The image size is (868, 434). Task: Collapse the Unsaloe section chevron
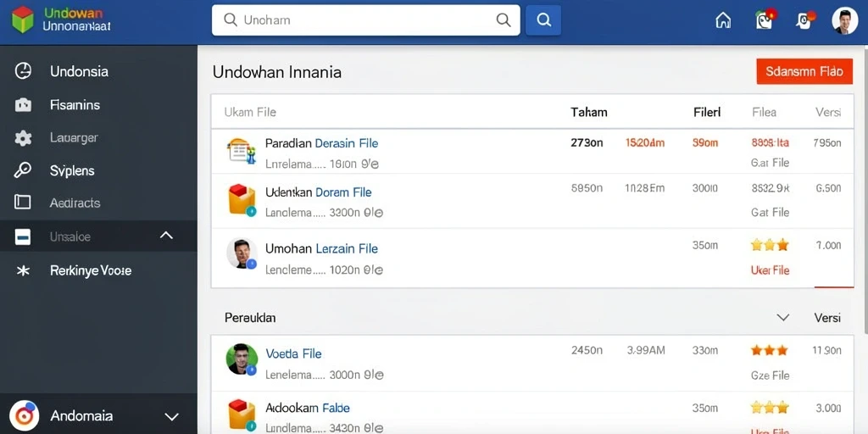click(x=167, y=236)
